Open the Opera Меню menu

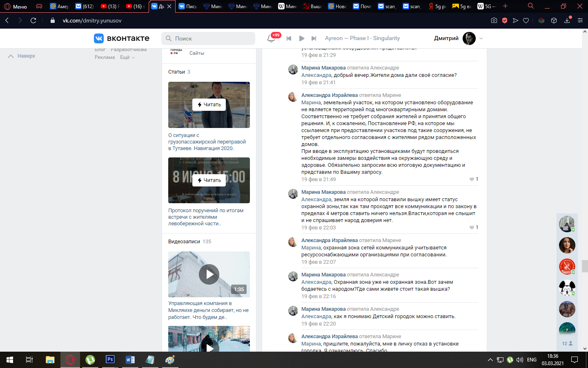(x=16, y=6)
